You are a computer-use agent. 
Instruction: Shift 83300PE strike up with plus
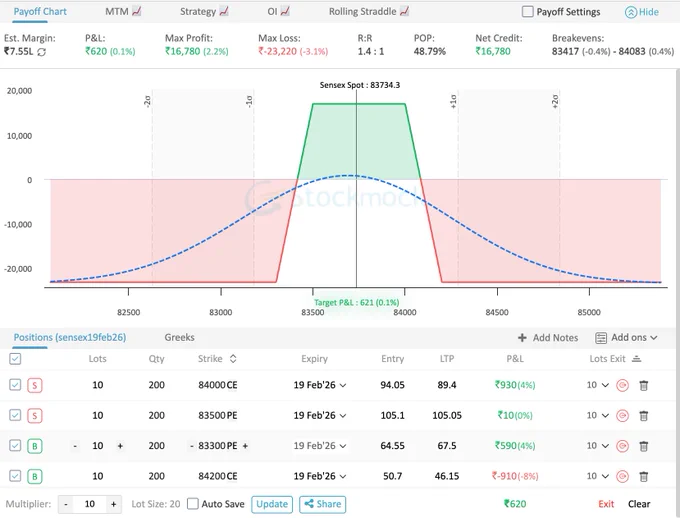[245, 446]
